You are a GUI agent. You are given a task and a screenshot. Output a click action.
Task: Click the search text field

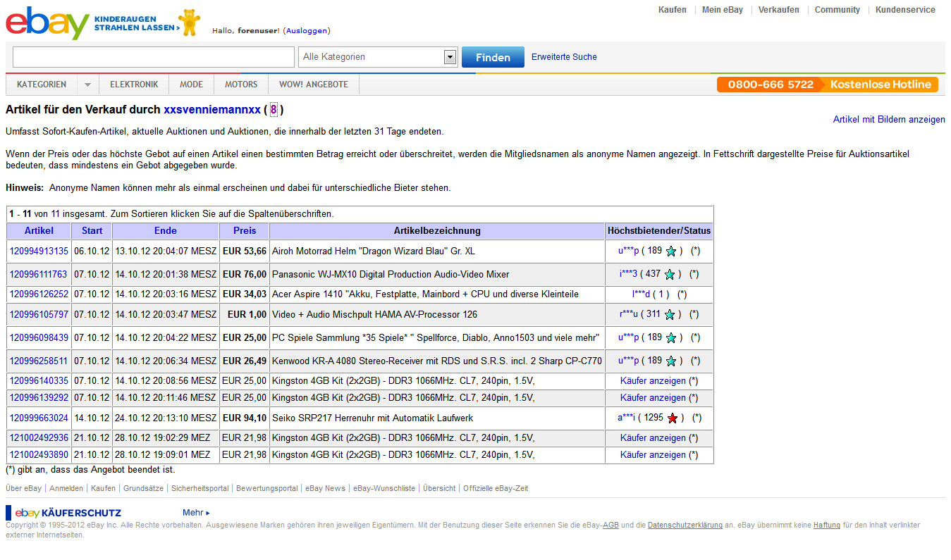[x=154, y=57]
